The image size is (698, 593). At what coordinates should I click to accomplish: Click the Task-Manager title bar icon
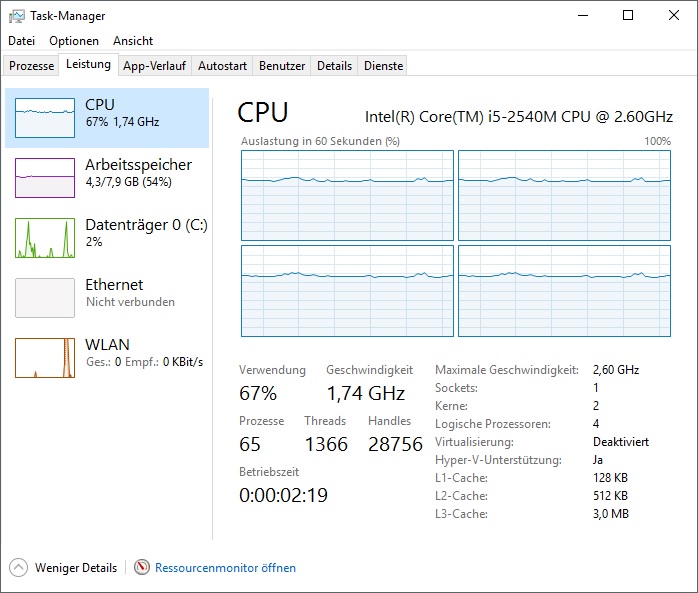point(17,16)
